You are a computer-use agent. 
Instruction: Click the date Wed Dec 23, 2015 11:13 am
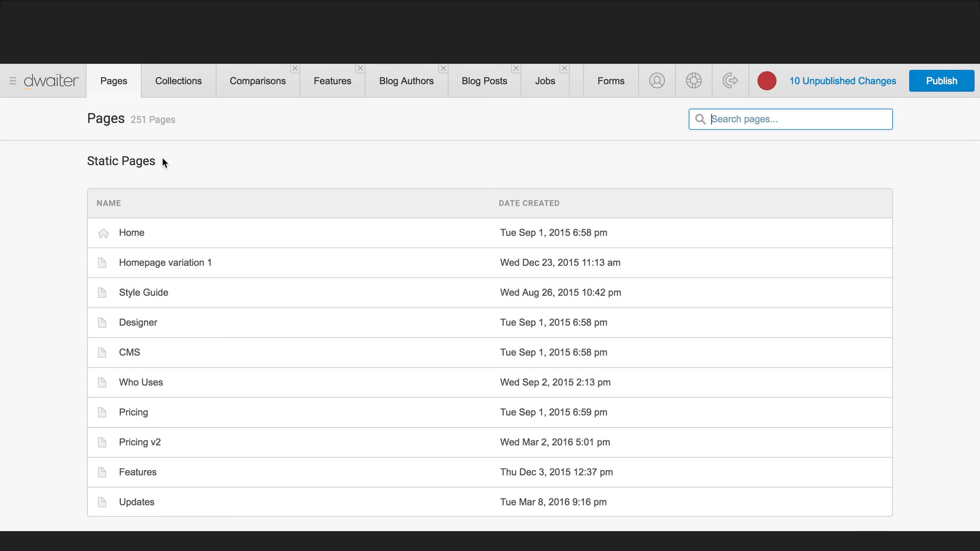(560, 263)
